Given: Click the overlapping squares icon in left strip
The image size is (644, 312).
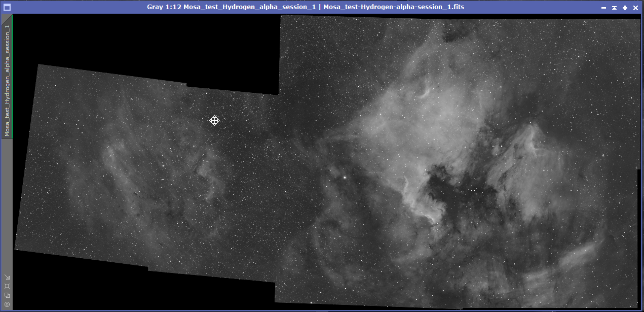Looking at the screenshot, I should pyautogui.click(x=7, y=295).
